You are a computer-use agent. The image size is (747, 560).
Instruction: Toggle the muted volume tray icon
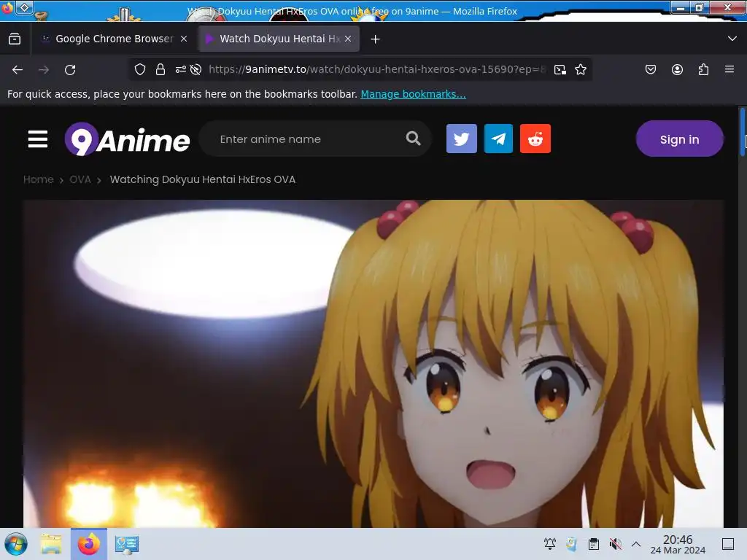(615, 544)
